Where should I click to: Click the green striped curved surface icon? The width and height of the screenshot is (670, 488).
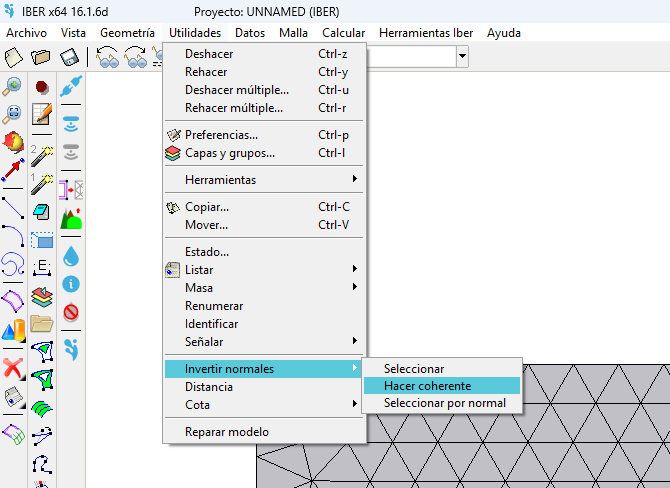42,409
